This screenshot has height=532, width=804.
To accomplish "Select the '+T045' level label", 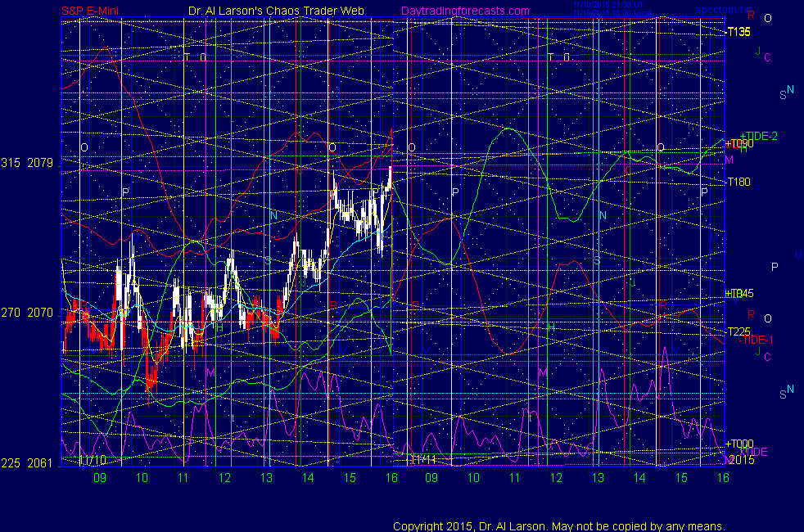I will (739, 293).
